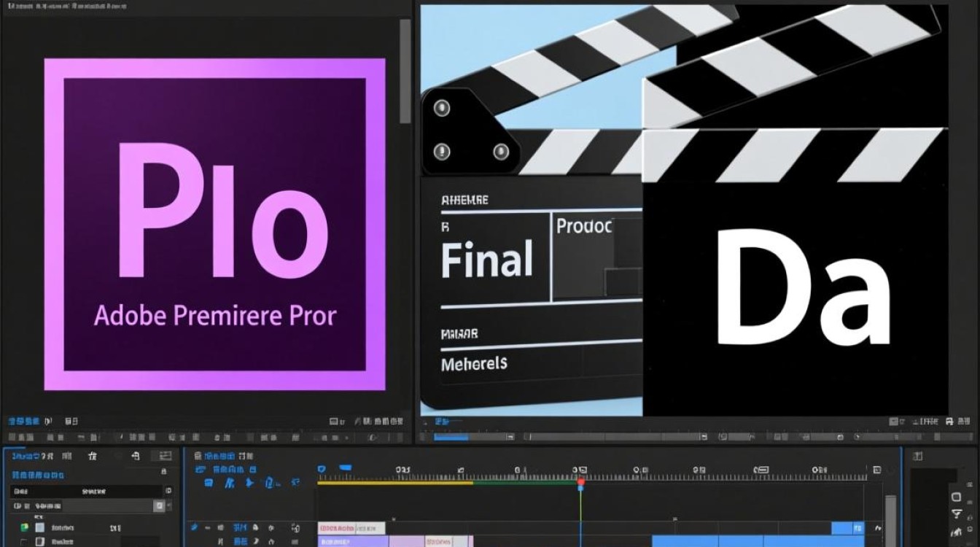Click the small box icon ending the timeline ruler

pyautogui.click(x=876, y=470)
